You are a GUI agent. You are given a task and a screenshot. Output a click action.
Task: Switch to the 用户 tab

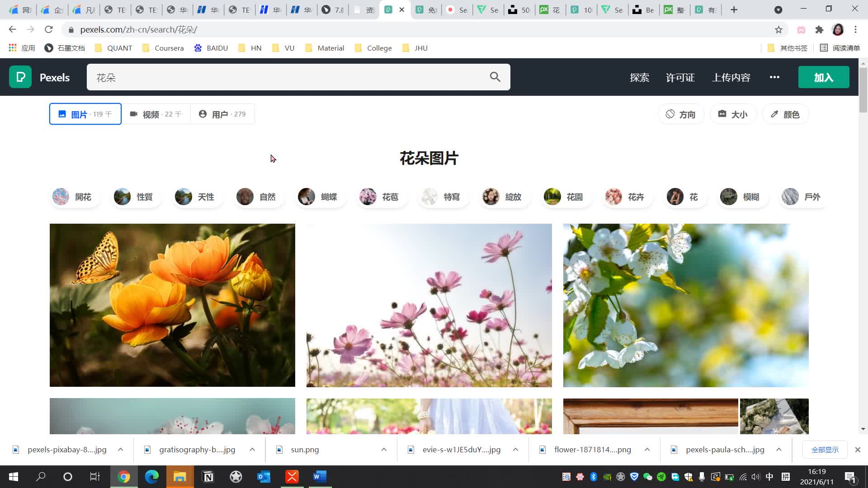(222, 114)
